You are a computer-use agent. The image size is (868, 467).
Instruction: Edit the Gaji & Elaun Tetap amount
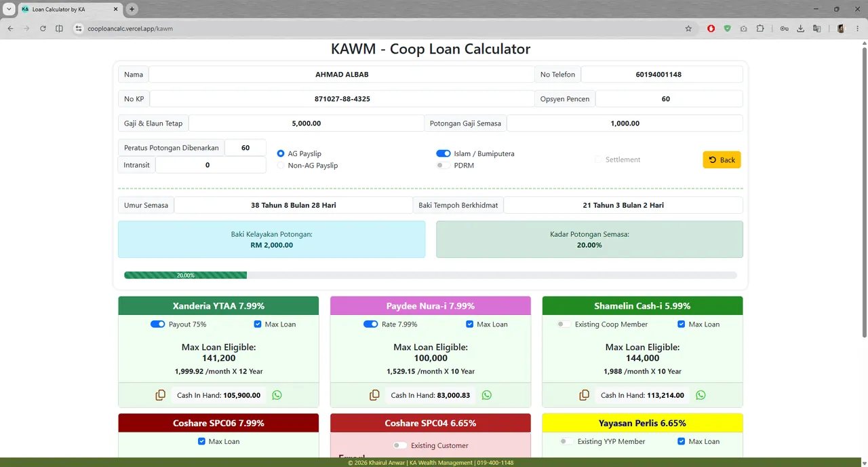(307, 124)
